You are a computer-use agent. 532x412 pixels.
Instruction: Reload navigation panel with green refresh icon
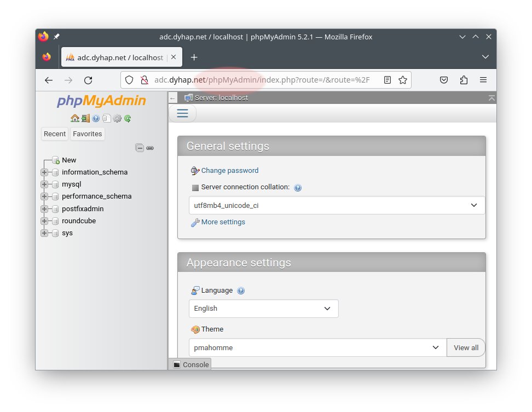pyautogui.click(x=128, y=118)
